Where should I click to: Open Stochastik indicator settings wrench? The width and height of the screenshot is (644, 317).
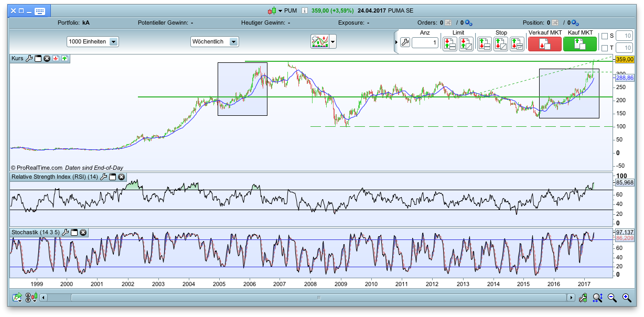(x=66, y=232)
